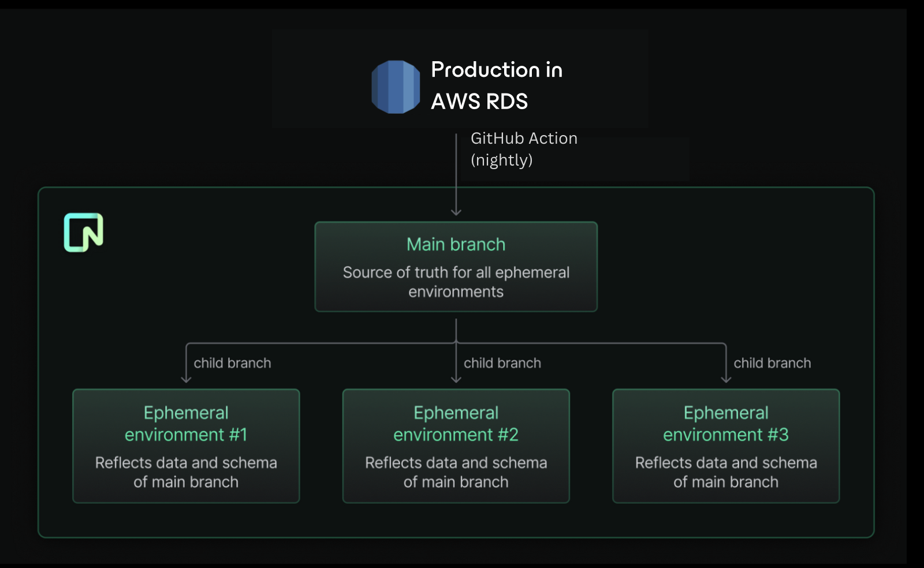Click the AWS RDS database icon
This screenshot has height=568, width=924.
click(396, 87)
